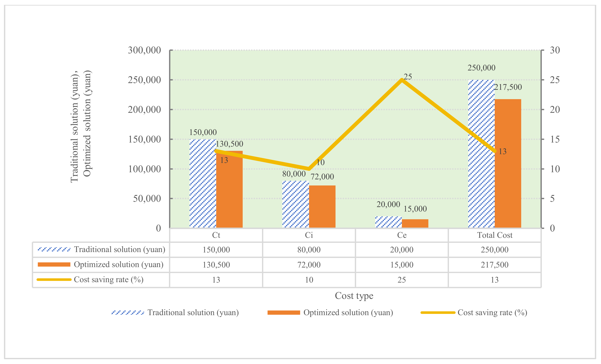Click the "Ce" category label
This screenshot has width=601, height=364.
[x=402, y=235]
